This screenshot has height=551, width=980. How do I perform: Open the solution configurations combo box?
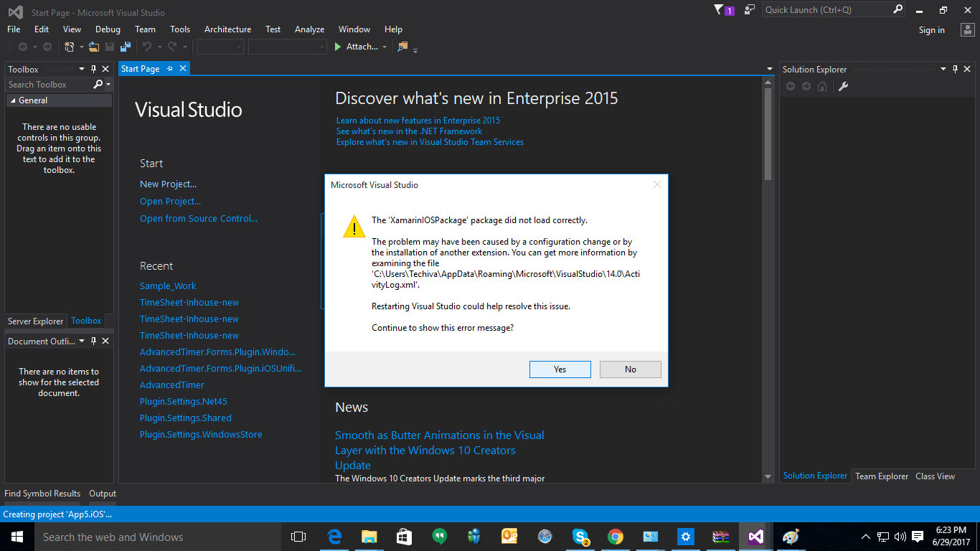tap(220, 47)
